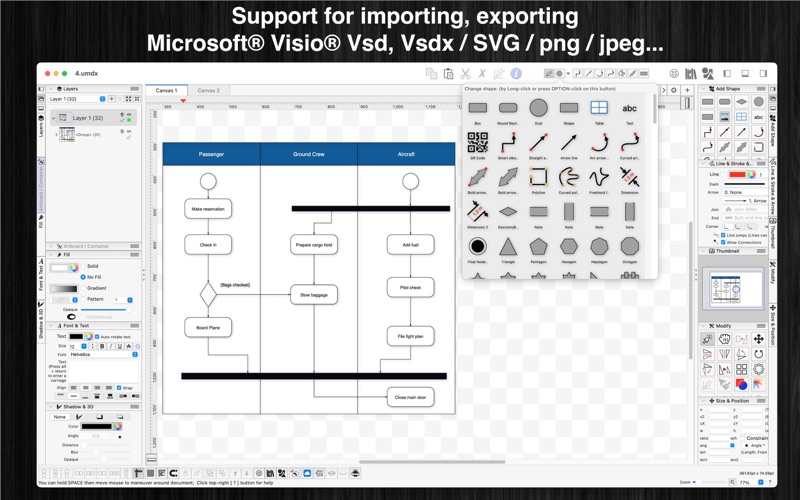Open the Shadow & 3D side tab
Screen dimensions: 800x500
41,321
